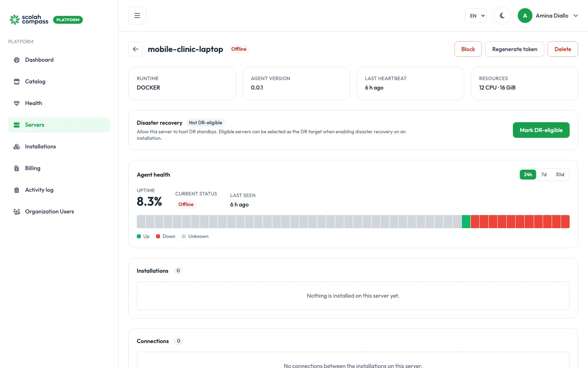Viewport: 588px width, 368px height.
Task: Click the Catalog store icon
Action: click(x=17, y=81)
